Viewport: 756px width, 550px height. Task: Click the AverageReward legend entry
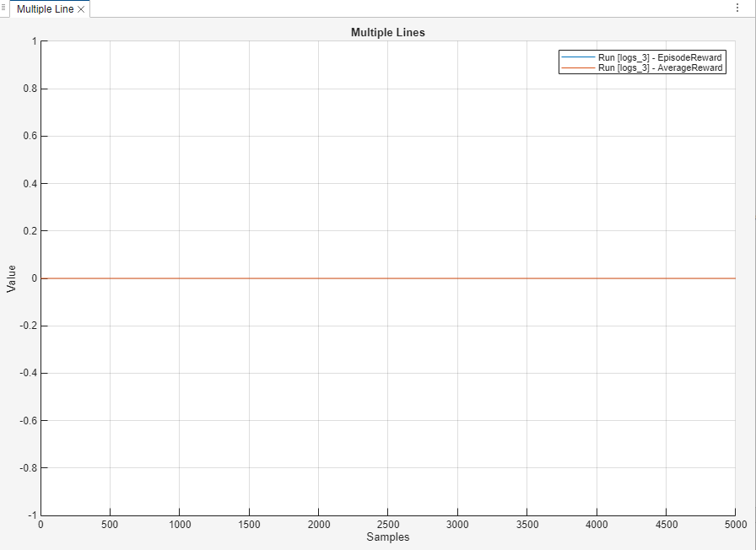(659, 67)
